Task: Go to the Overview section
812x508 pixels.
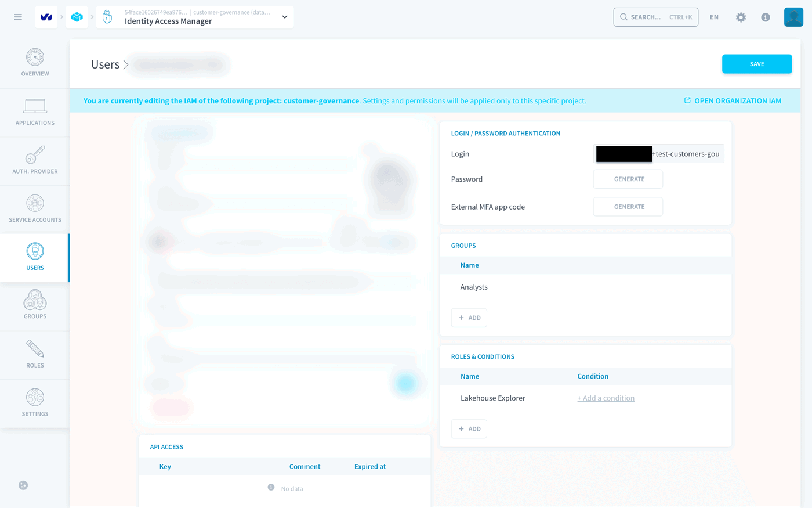Action: click(35, 63)
